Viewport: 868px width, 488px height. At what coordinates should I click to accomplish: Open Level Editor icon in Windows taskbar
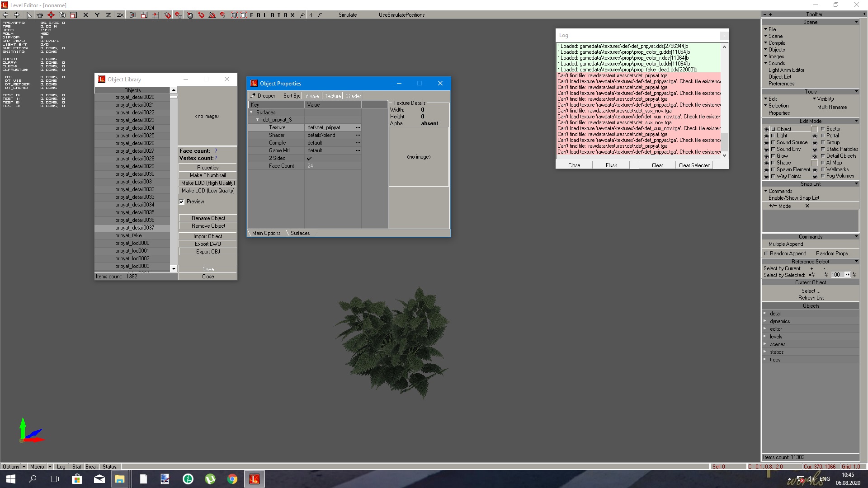point(254,479)
